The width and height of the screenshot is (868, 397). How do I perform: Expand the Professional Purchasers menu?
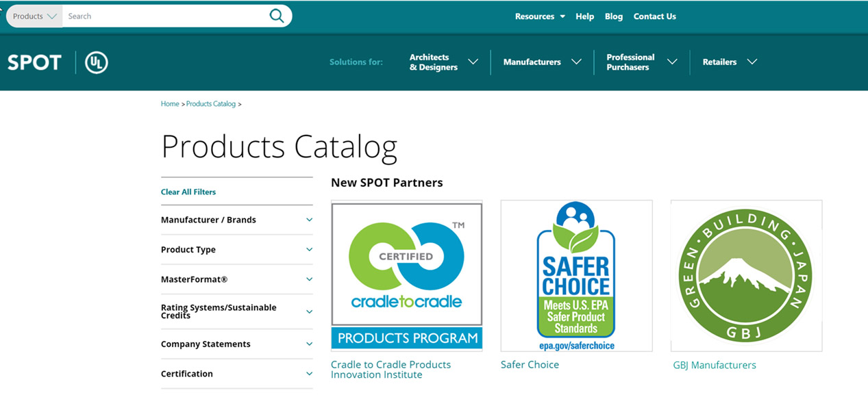click(x=641, y=62)
